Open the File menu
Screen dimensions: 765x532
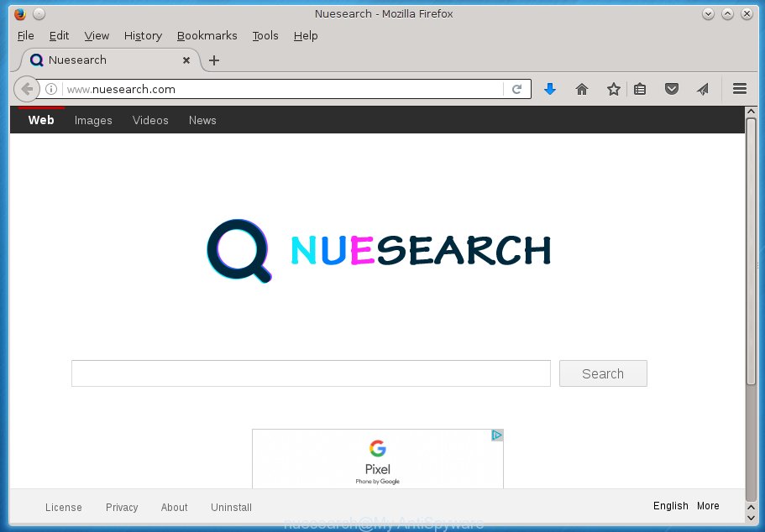pos(25,35)
